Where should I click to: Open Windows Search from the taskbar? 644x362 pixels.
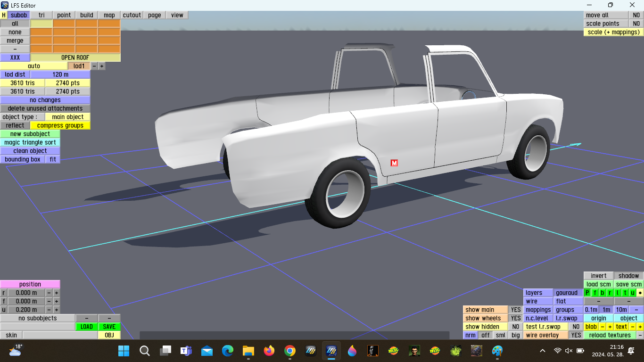point(145,351)
